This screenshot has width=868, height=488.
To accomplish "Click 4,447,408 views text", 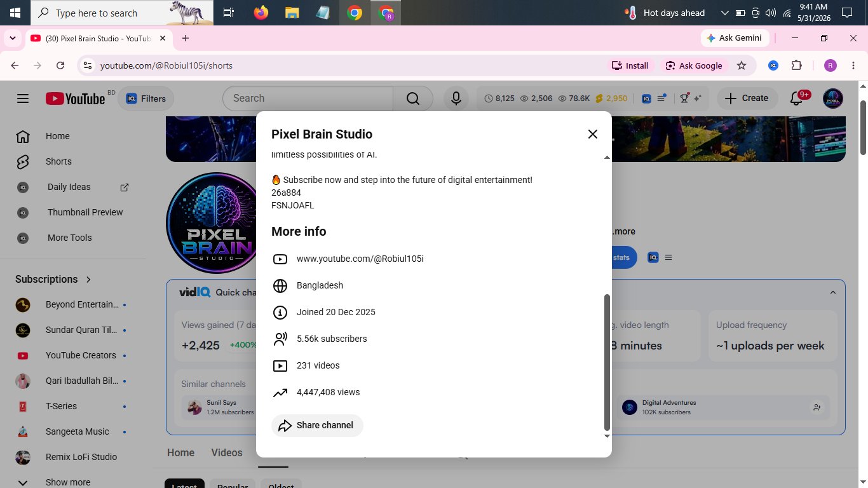I will tap(328, 392).
